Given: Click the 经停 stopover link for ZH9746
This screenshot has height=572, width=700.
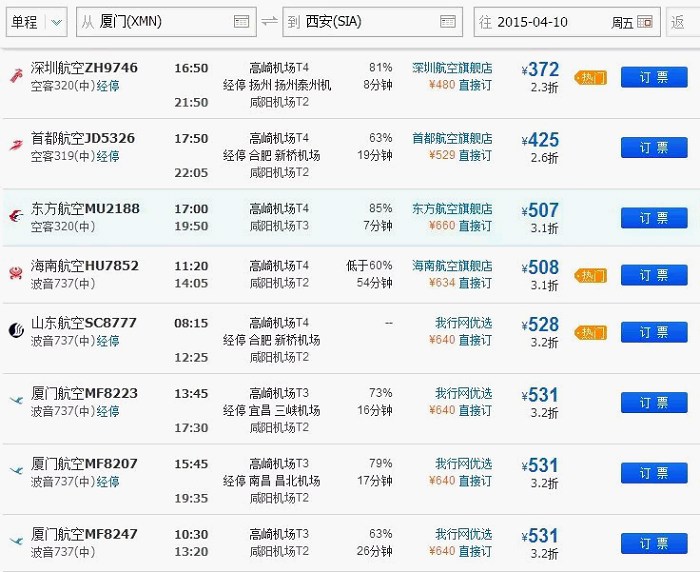Looking at the screenshot, I should [108, 86].
